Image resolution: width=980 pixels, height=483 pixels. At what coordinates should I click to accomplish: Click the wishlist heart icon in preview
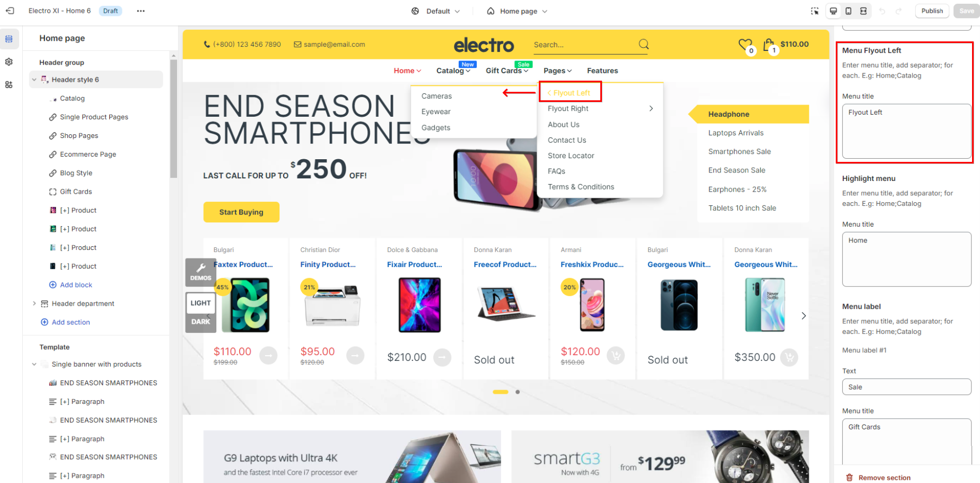pos(745,45)
